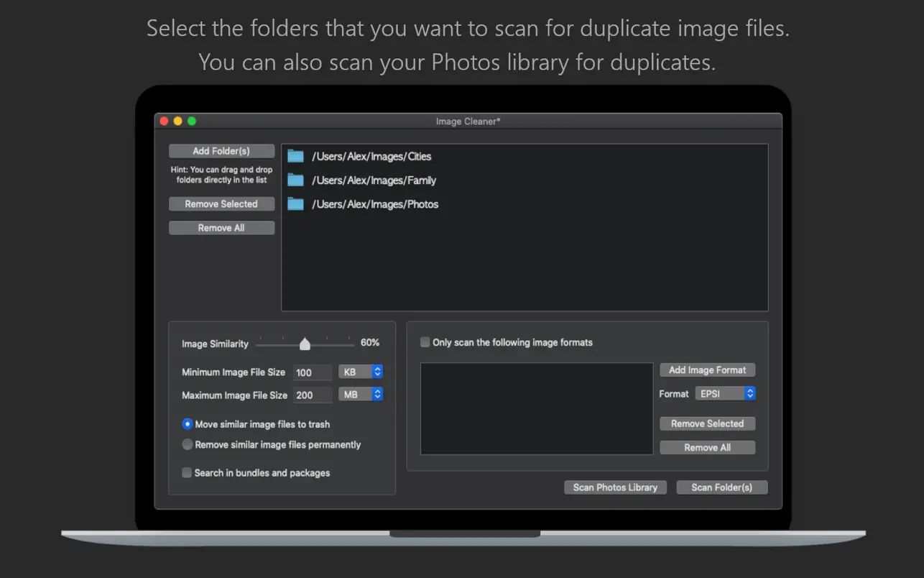Start the Scan Folder(s) action
The image size is (924, 578).
pyautogui.click(x=721, y=487)
